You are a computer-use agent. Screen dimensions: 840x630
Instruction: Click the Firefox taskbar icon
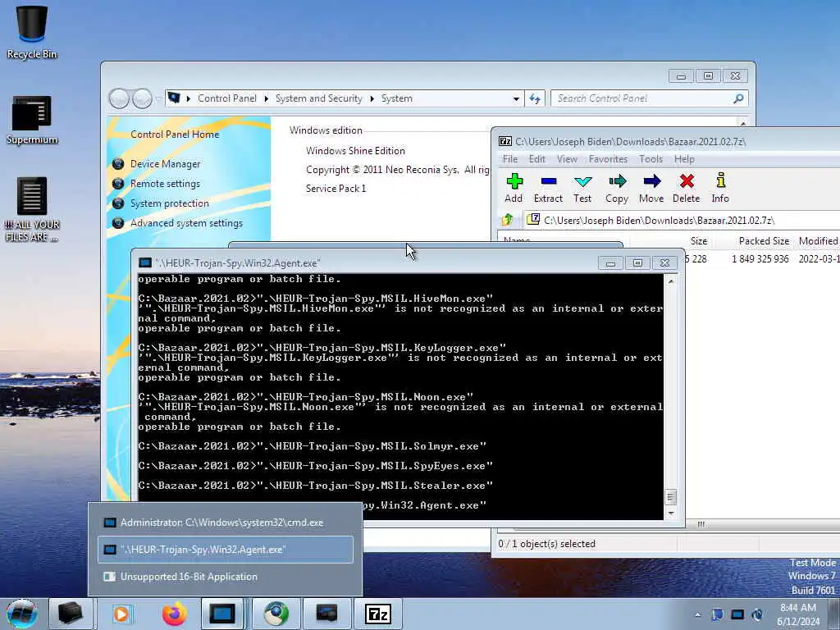click(x=175, y=614)
